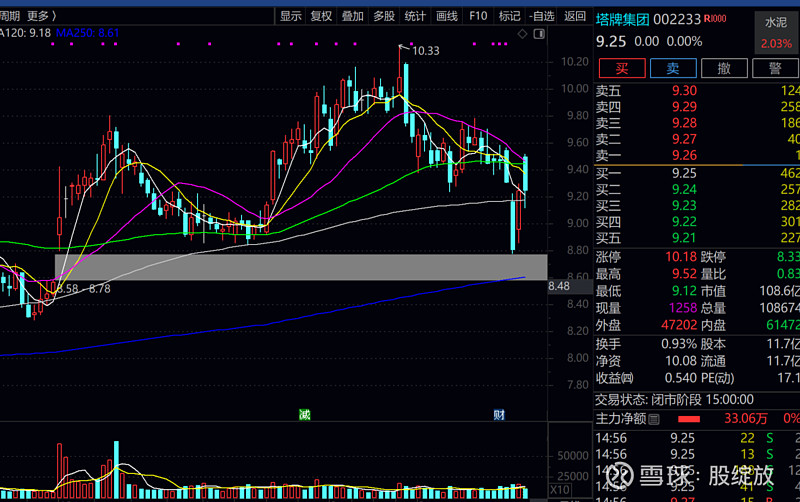This screenshot has width=800, height=502.
Task: Click the 卖五 9.30 ask price
Action: tap(684, 91)
